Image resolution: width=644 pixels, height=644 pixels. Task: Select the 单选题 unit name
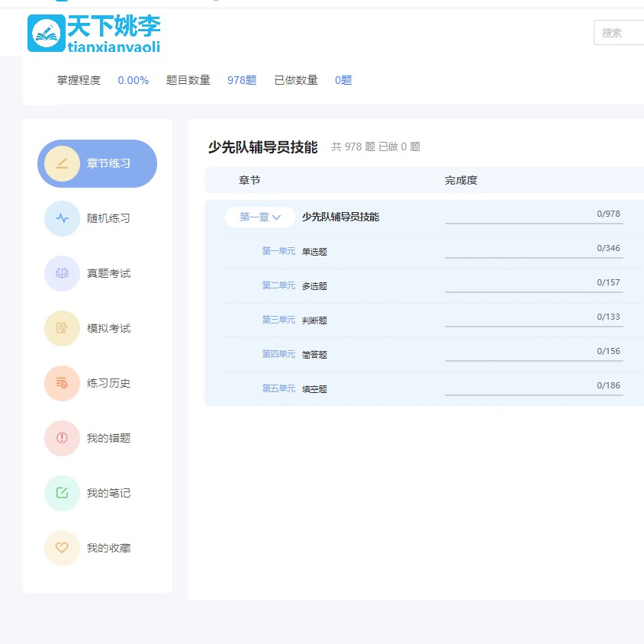pos(314,252)
